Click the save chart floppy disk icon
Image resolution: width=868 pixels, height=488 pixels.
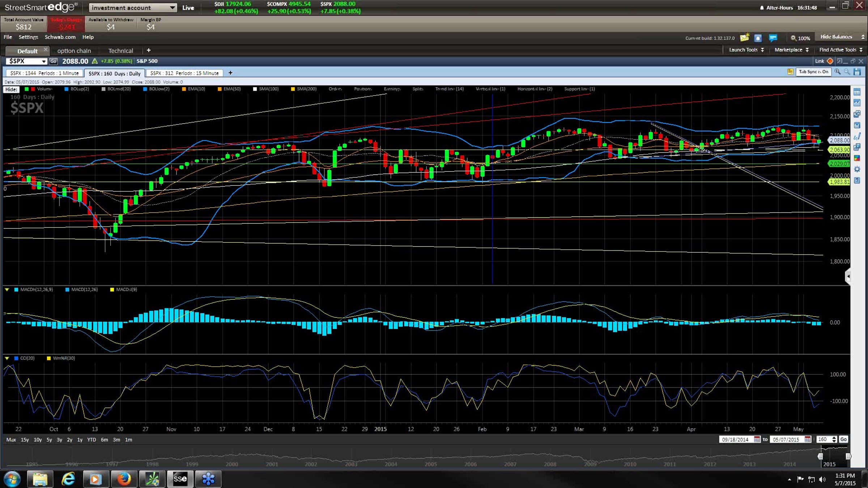tap(857, 72)
